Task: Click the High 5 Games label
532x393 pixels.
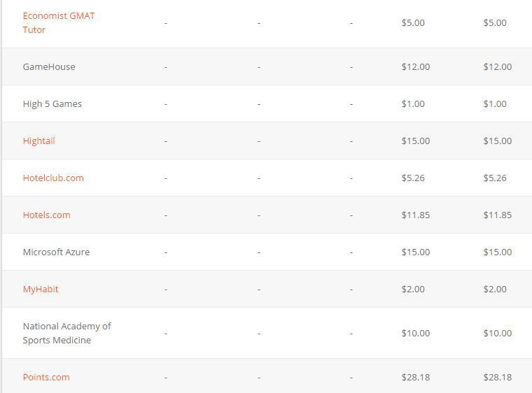Action: click(52, 103)
